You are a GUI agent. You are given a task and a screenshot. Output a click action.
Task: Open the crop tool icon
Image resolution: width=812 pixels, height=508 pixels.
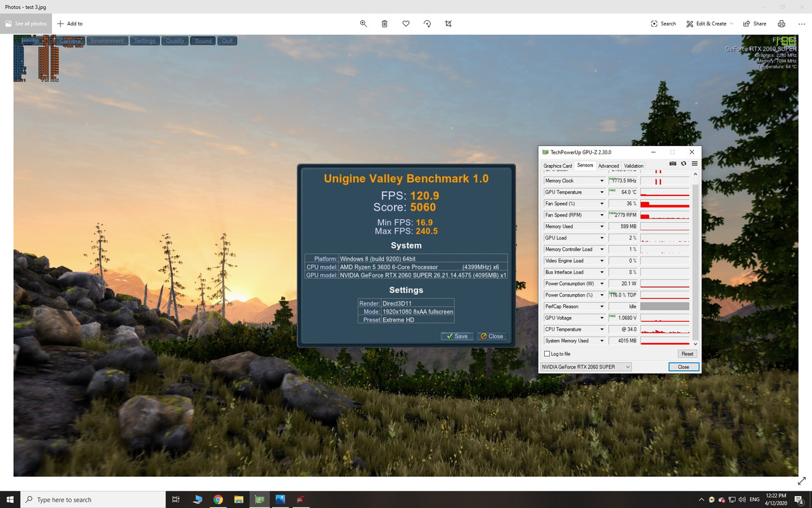point(449,23)
